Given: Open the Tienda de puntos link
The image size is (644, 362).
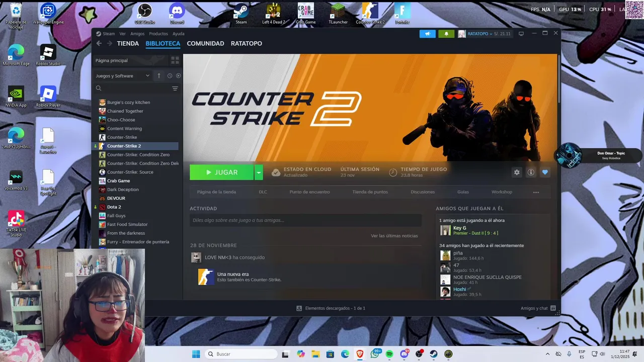Looking at the screenshot, I should tap(370, 192).
